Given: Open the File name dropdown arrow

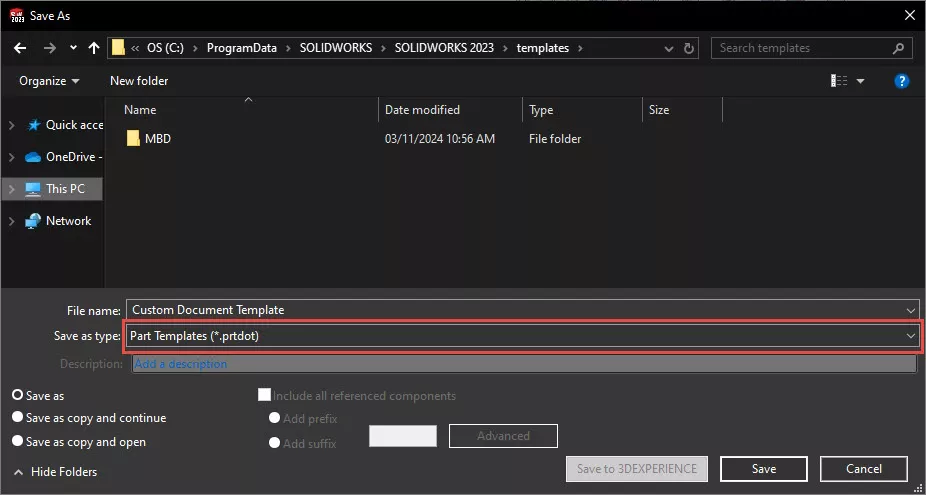Looking at the screenshot, I should click(x=910, y=310).
